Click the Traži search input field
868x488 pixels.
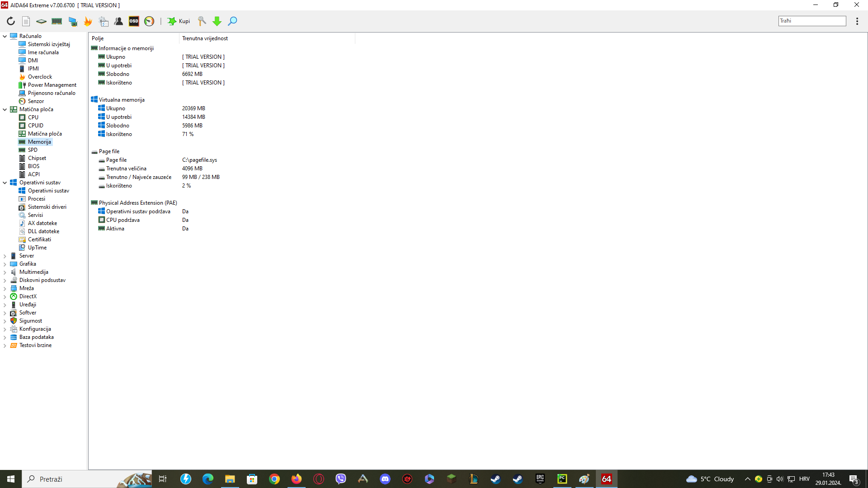(812, 21)
